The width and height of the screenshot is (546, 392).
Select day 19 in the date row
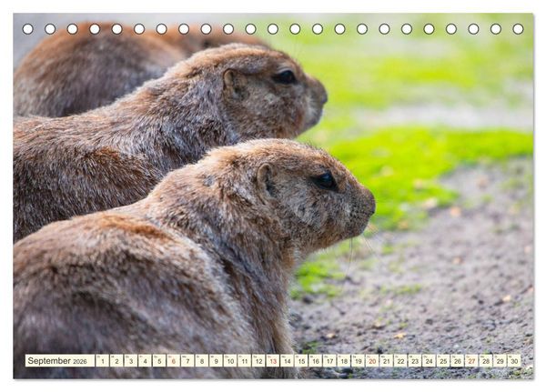pos(359,361)
